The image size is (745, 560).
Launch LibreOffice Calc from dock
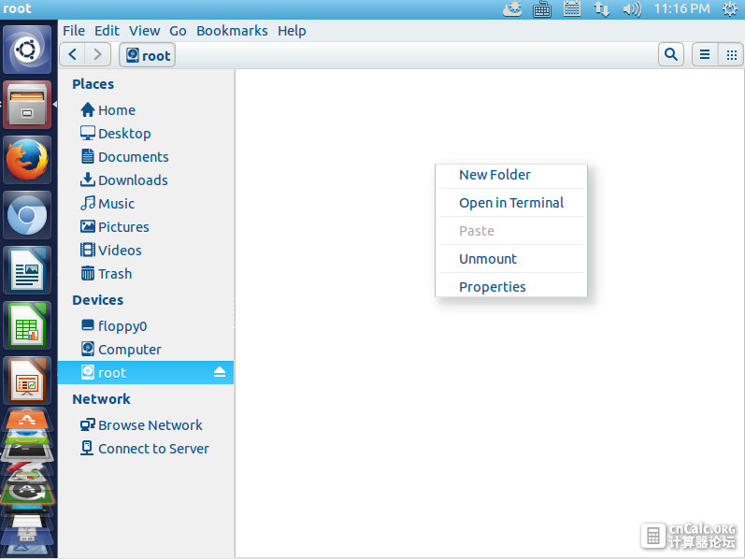click(x=27, y=325)
